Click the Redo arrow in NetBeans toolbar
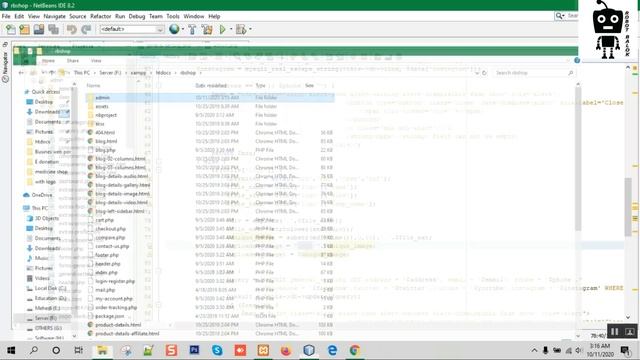 point(86,29)
